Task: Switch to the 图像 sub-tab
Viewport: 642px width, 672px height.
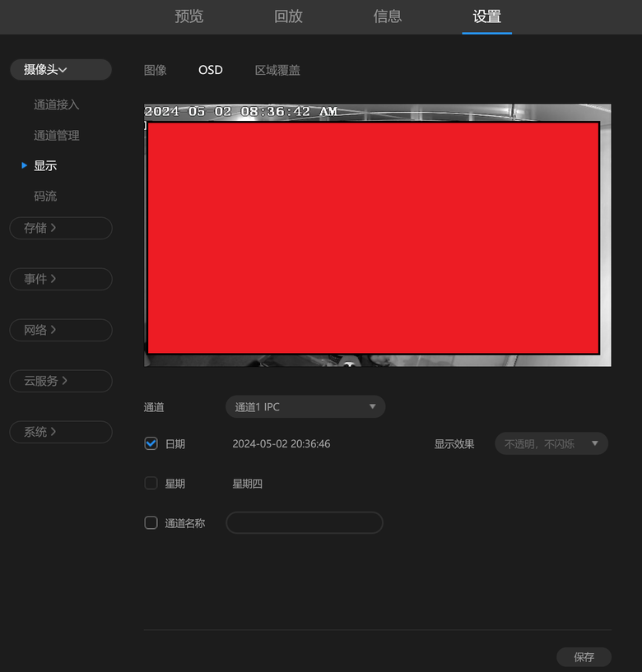Action: point(155,70)
